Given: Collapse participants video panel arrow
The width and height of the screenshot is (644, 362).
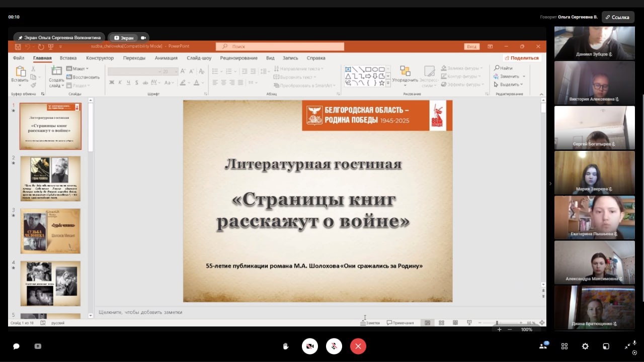Looking at the screenshot, I should point(550,184).
